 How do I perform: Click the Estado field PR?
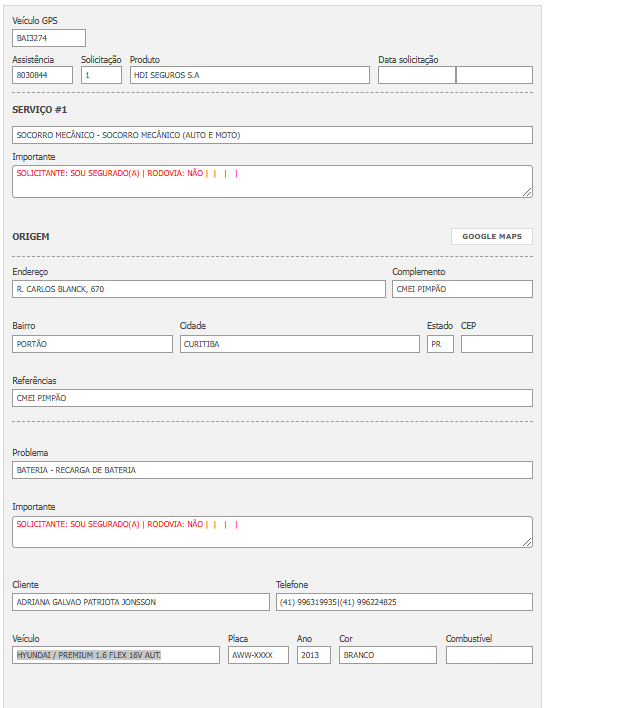pos(440,344)
